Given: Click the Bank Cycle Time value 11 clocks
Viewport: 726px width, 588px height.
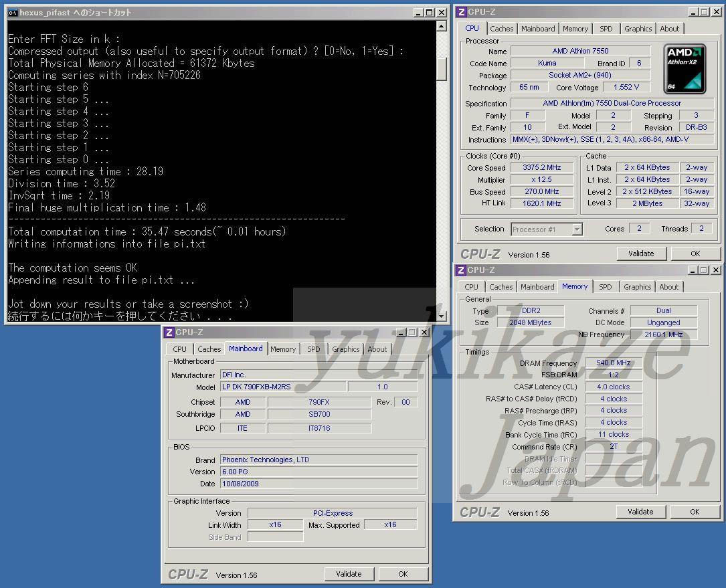Looking at the screenshot, I should pos(614,434).
